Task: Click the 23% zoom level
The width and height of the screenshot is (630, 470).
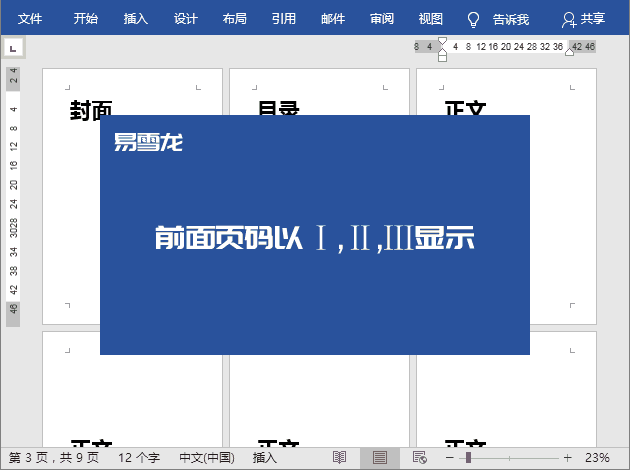Action: (x=597, y=458)
